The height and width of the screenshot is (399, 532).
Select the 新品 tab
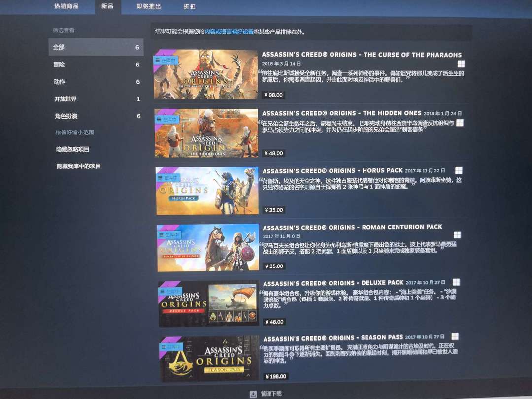tap(107, 6)
